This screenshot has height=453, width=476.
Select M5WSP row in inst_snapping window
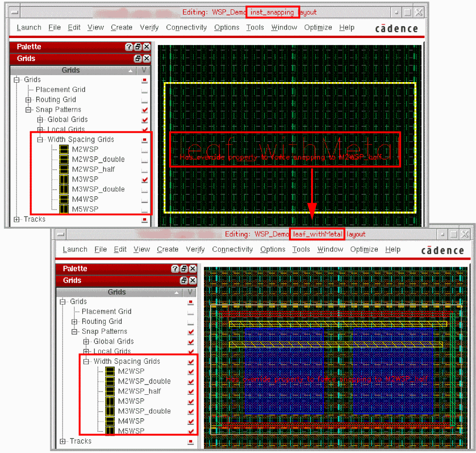point(85,209)
